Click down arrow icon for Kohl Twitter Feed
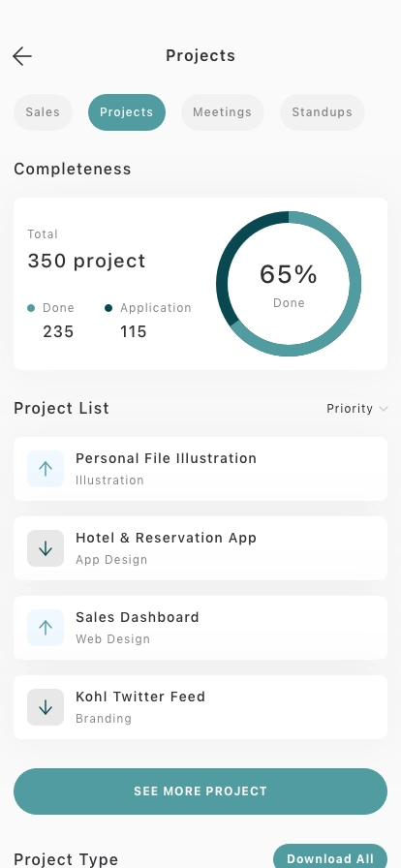Screen dimensions: 401x868 [46, 707]
